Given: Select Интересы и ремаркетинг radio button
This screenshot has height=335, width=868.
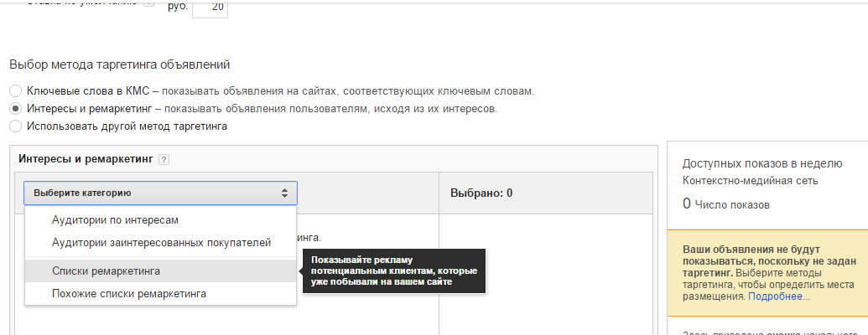Looking at the screenshot, I should tap(15, 109).
